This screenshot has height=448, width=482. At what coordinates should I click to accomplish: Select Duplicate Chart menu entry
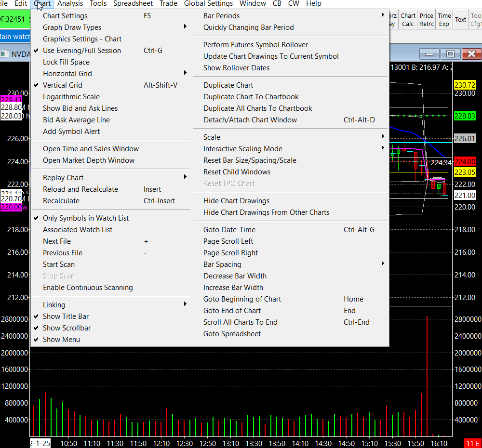pyautogui.click(x=228, y=85)
